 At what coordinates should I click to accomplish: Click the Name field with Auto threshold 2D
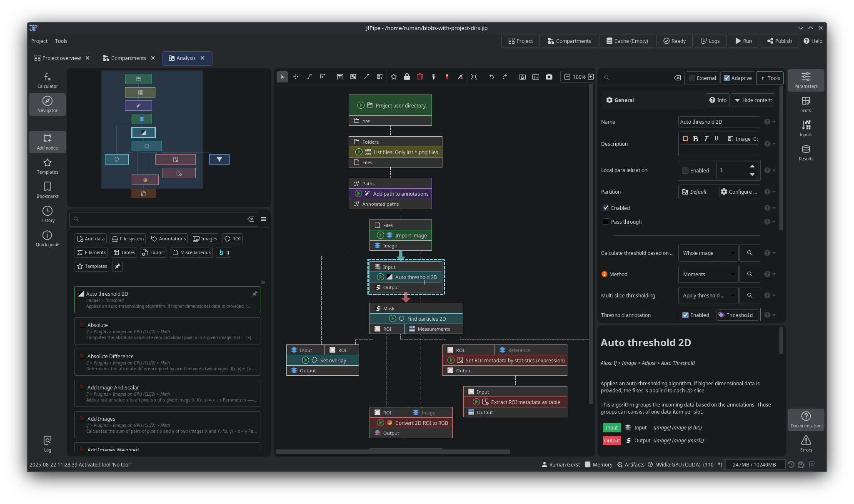pos(719,122)
